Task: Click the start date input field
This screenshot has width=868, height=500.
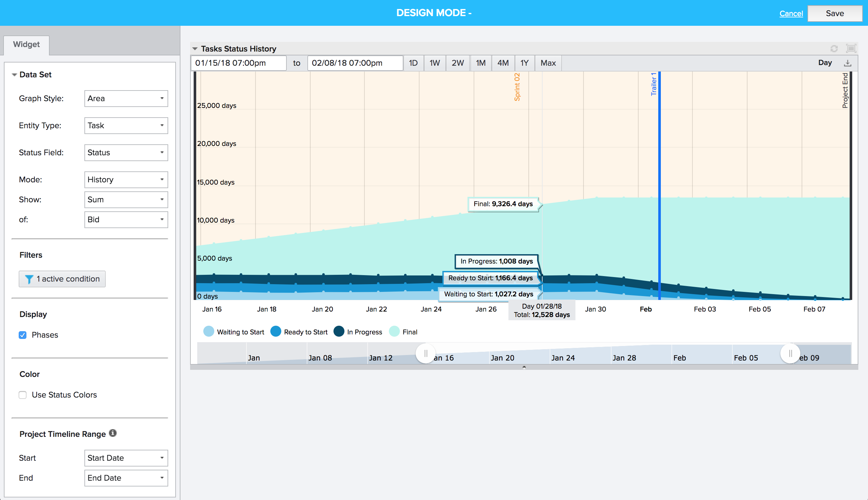Action: click(238, 63)
